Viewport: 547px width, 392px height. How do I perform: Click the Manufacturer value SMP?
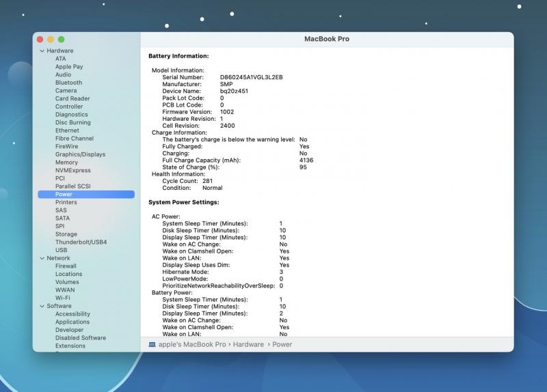226,84
